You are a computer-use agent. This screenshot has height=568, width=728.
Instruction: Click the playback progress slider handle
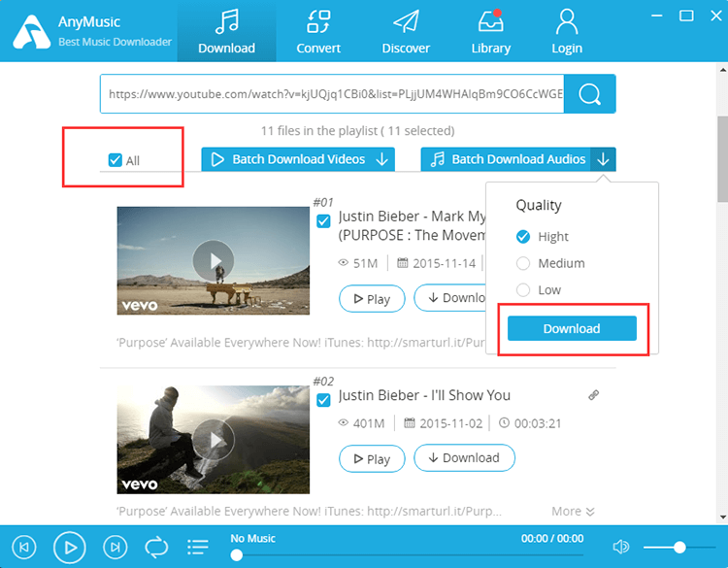(237, 555)
